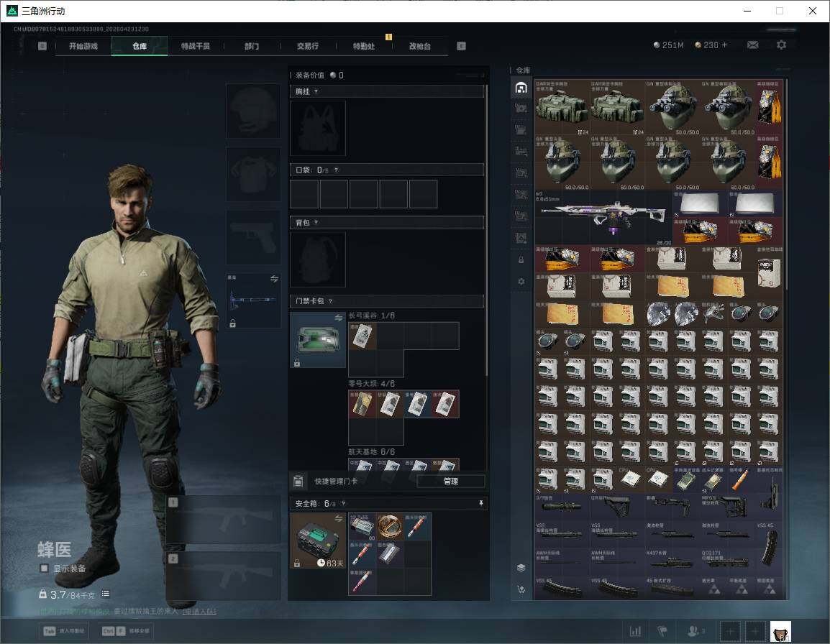Select primary weapon slot 1
830x644 pixels.
click(x=224, y=519)
